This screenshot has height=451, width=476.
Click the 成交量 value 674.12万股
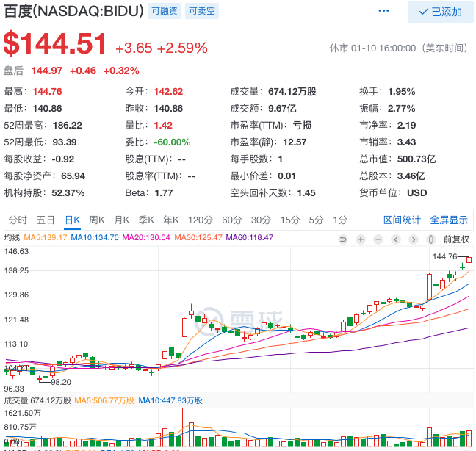292,91
